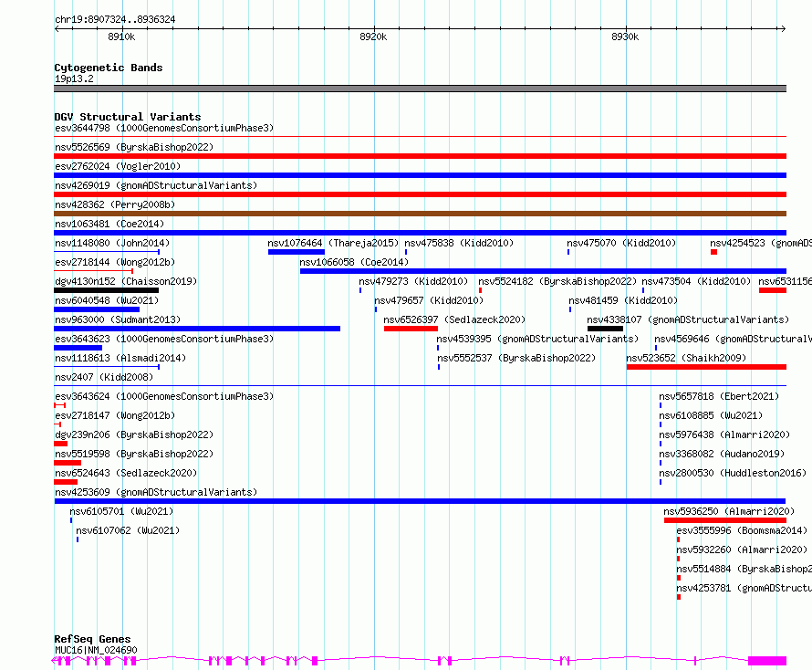Click nsv4253609 (gnomADStructuralVariants) label

pyautogui.click(x=156, y=492)
